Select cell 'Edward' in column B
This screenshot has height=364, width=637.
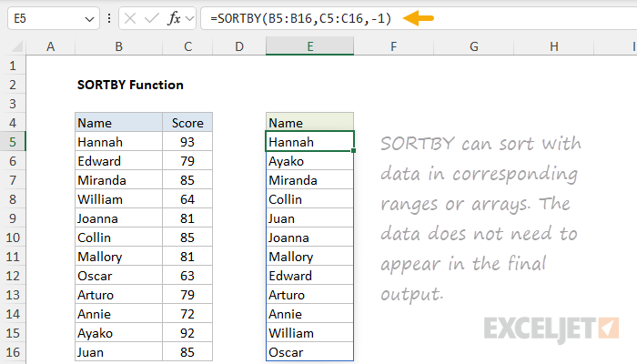(118, 161)
